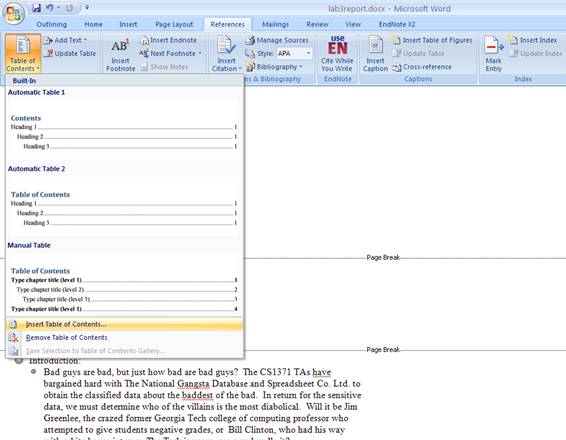Switch to the Review tab
Viewport: 566px width, 440px height.
(x=317, y=25)
